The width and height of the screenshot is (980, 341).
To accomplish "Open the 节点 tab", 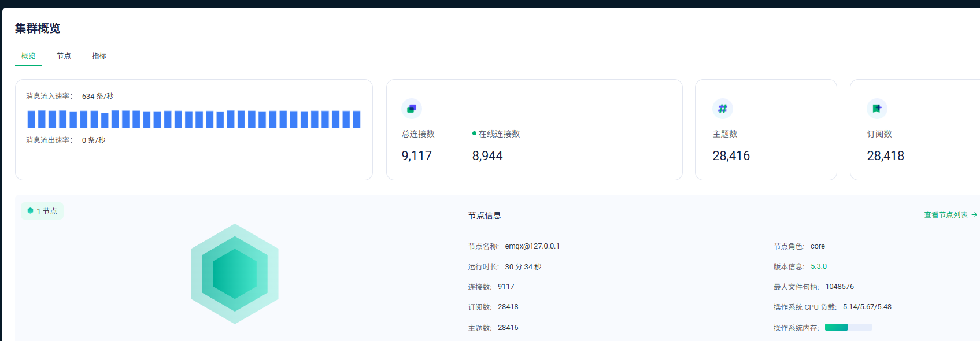I will click(64, 56).
